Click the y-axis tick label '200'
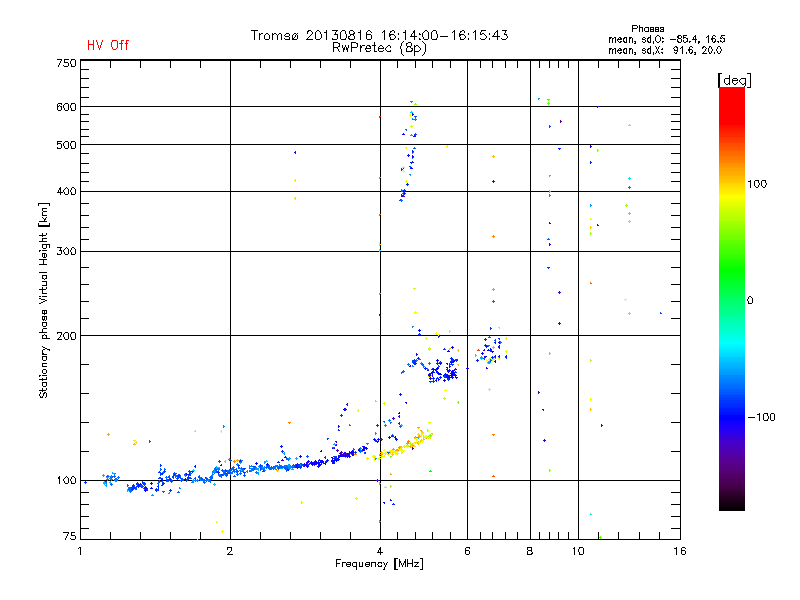This screenshot has height=600, width=800. coord(66,336)
